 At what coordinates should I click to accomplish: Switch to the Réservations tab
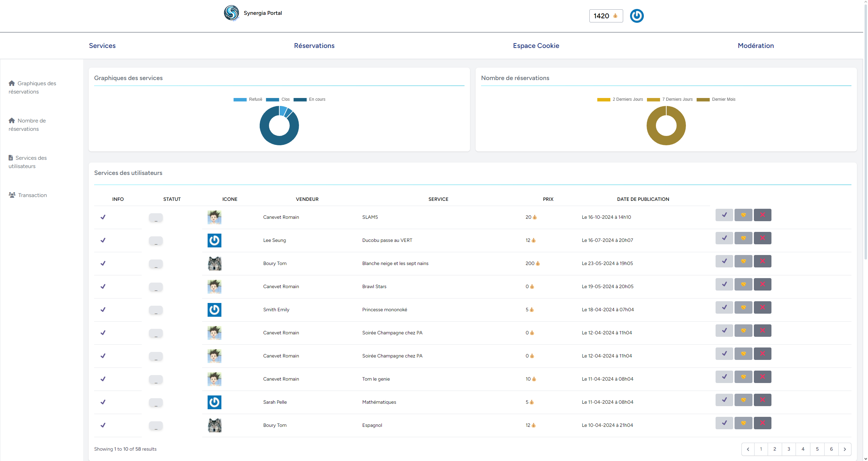click(314, 45)
